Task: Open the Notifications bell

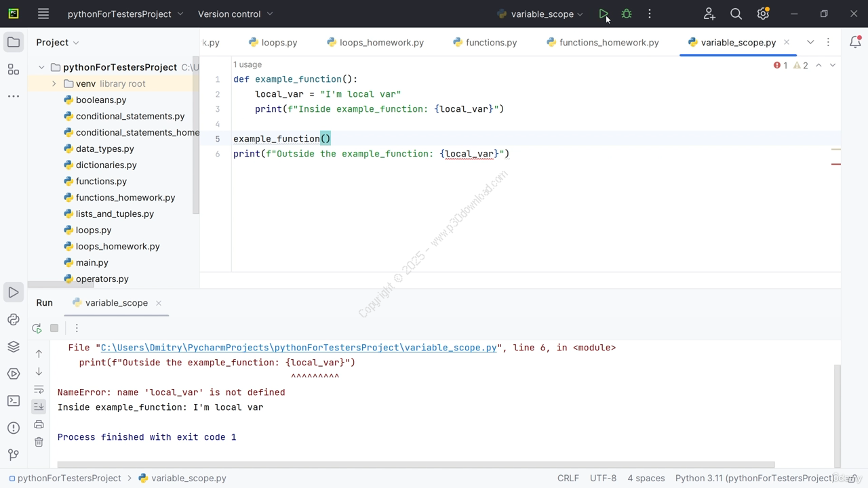Action: coord(855,42)
